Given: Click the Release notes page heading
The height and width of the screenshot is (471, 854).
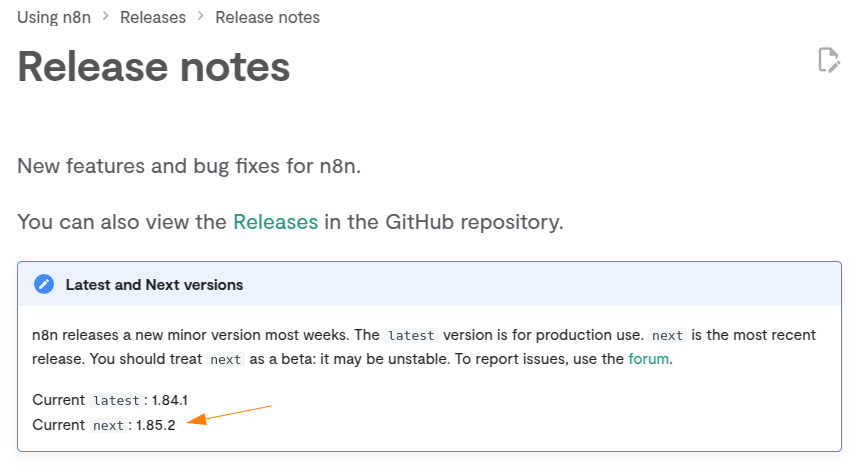Looking at the screenshot, I should pyautogui.click(x=154, y=67).
